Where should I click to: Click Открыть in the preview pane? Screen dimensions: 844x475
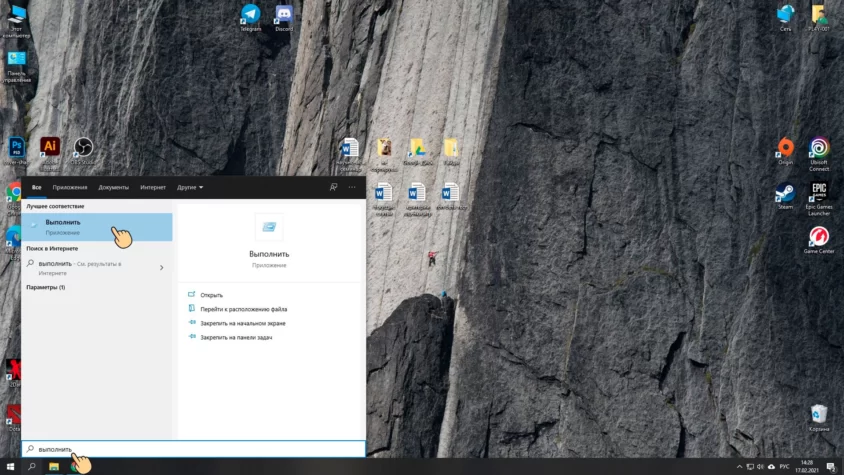tap(211, 295)
